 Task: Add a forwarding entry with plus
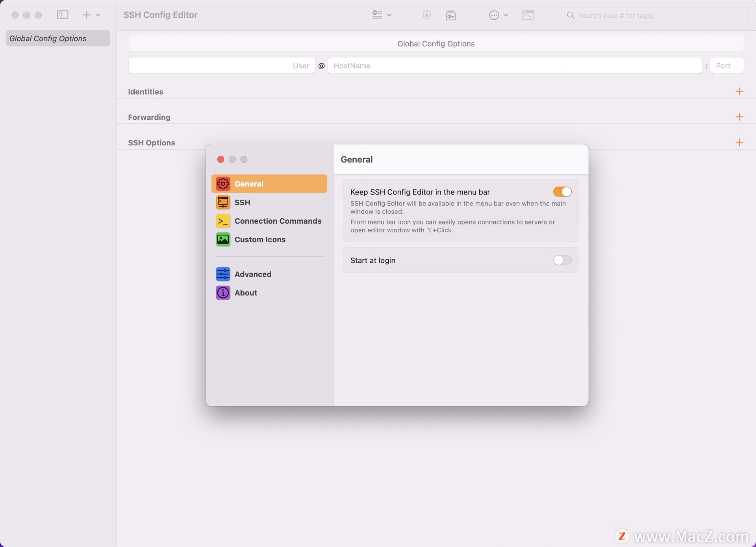[x=739, y=117]
